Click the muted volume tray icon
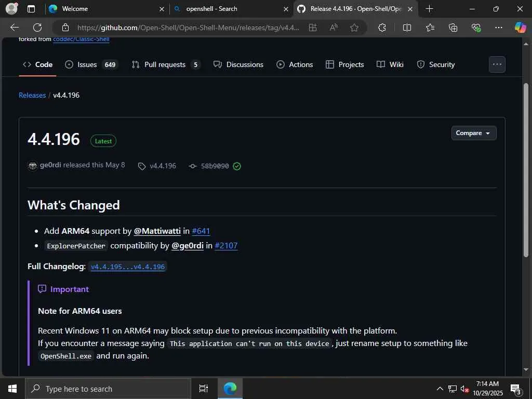The height and width of the screenshot is (399, 532). [464, 389]
